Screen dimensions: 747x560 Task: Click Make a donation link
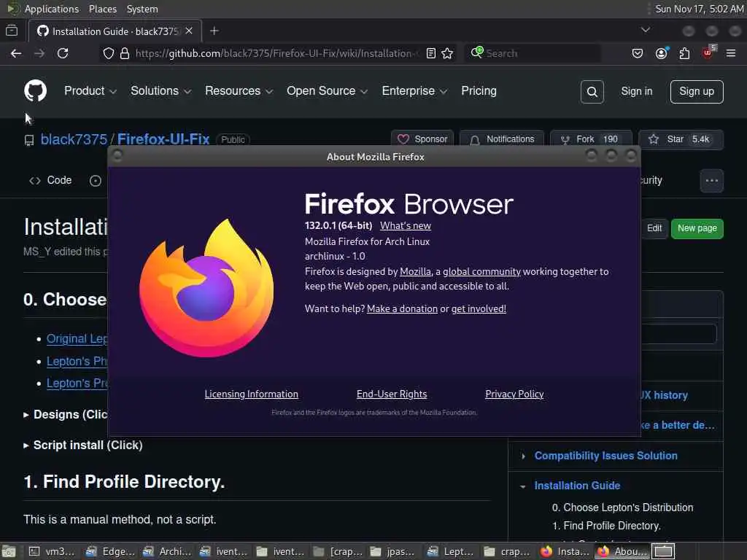click(x=402, y=308)
